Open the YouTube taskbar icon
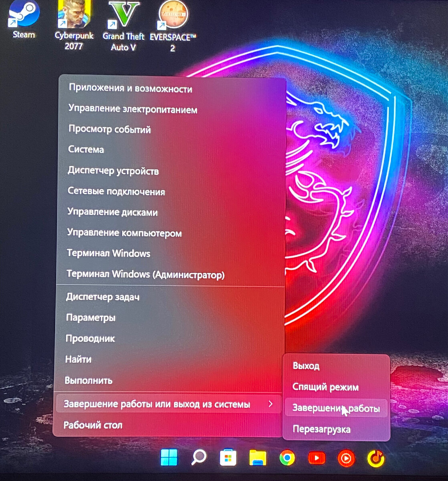Image resolution: width=448 pixels, height=481 pixels. point(317,458)
